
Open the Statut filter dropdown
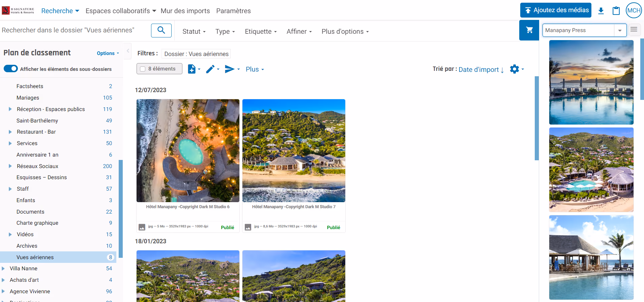[194, 31]
